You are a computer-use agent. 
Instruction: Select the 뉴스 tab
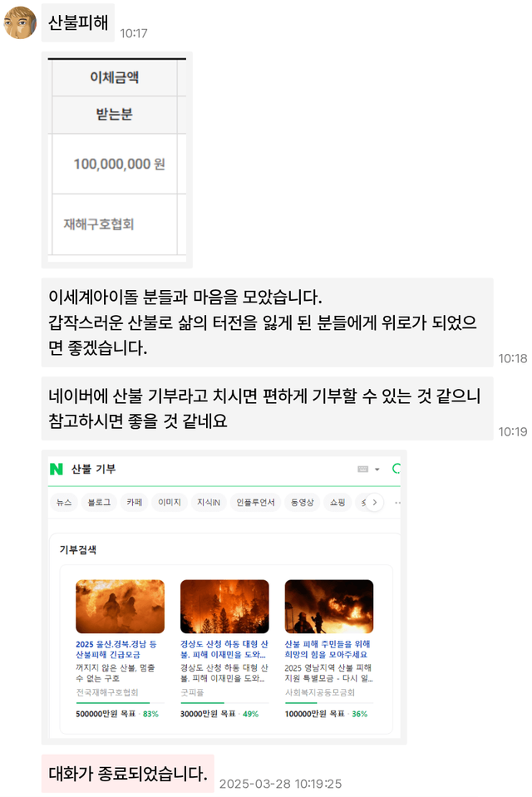(x=63, y=502)
